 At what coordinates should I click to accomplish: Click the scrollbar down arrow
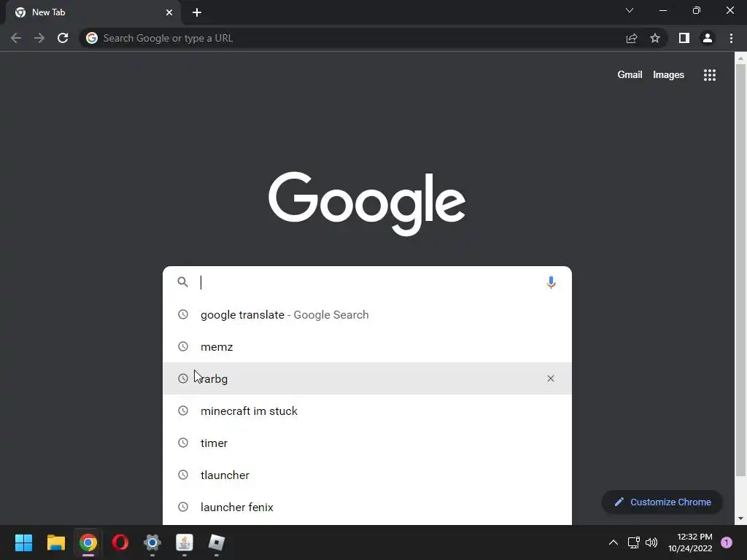pyautogui.click(x=740, y=518)
